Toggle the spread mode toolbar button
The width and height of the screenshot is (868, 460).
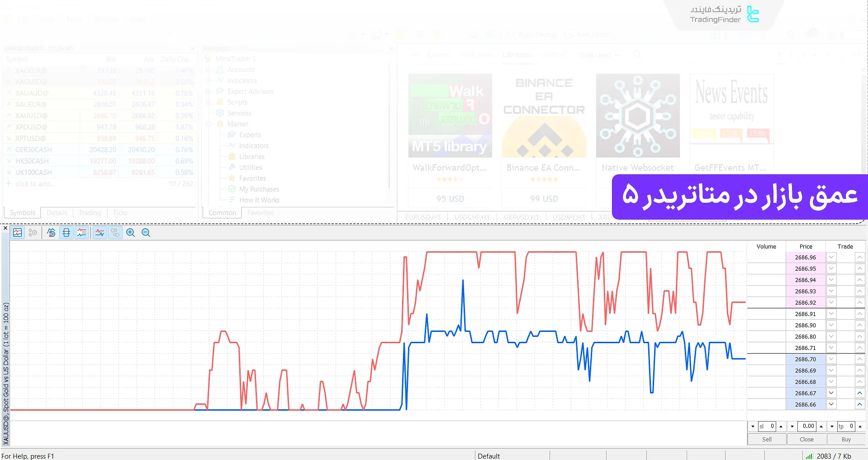[x=66, y=233]
